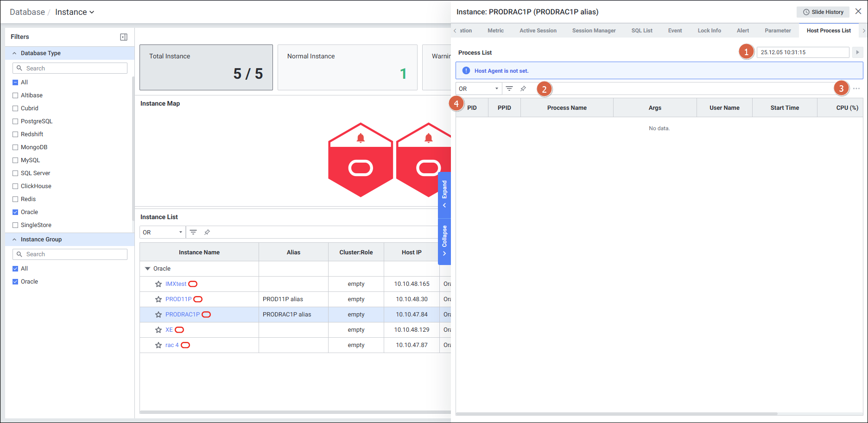Collapse the Filters side panel icon
This screenshot has height=423, width=868.
pos(124,37)
